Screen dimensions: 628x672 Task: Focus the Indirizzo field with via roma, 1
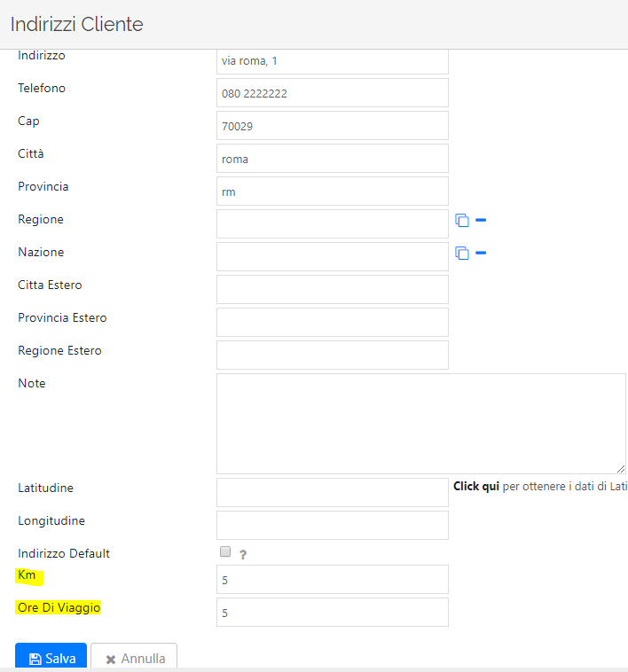[x=333, y=61]
